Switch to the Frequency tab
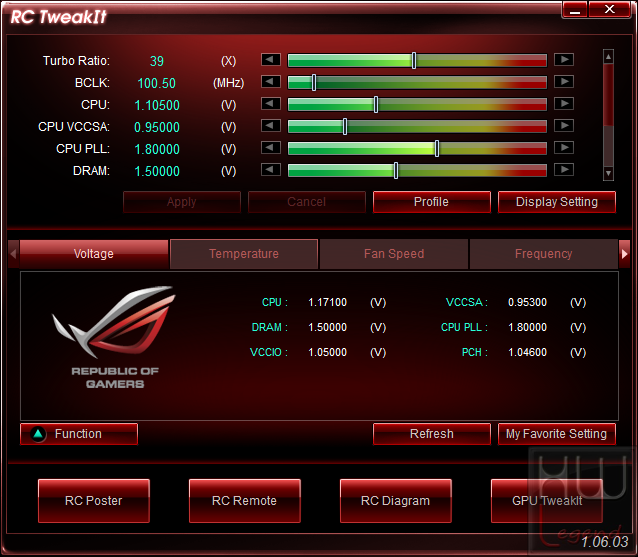 (544, 254)
